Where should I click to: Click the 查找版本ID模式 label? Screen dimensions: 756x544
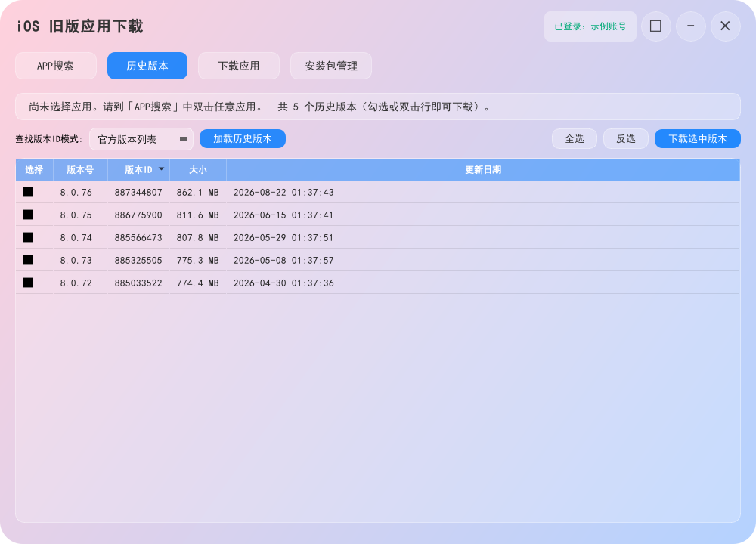48,139
